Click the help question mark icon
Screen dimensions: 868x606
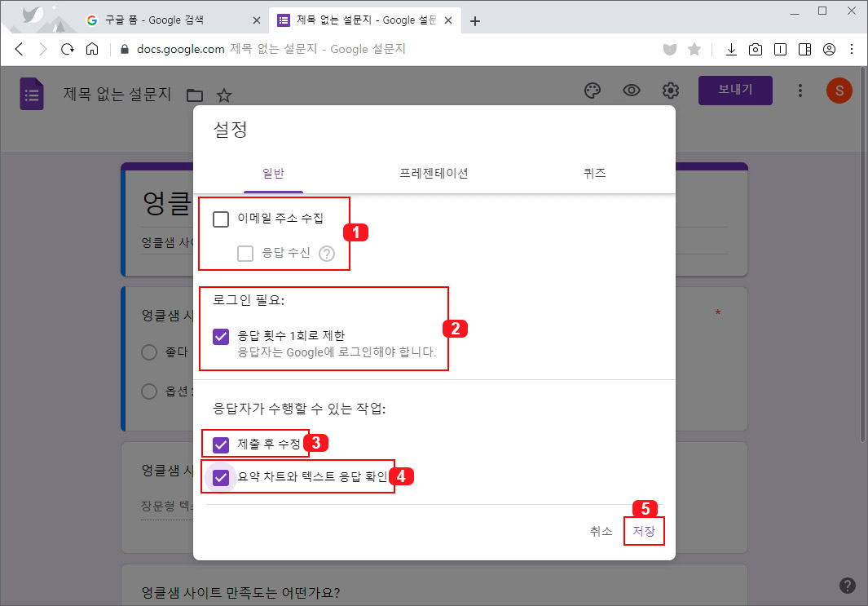846,586
